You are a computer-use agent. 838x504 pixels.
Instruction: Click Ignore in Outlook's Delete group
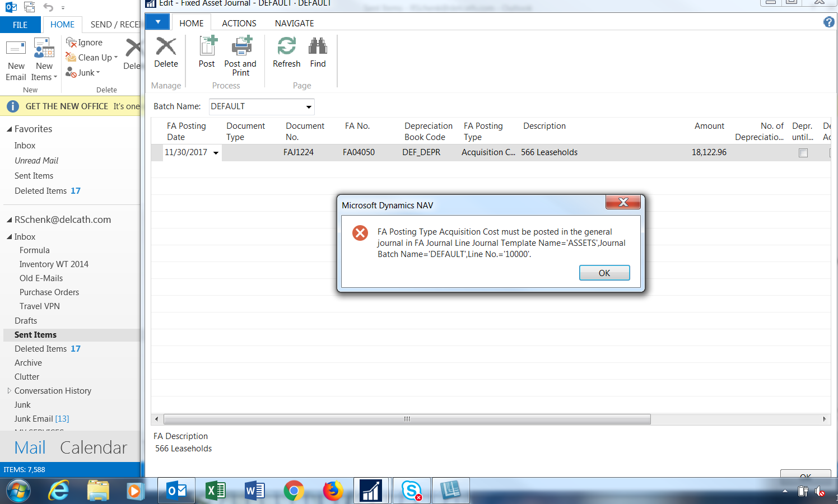tap(85, 43)
